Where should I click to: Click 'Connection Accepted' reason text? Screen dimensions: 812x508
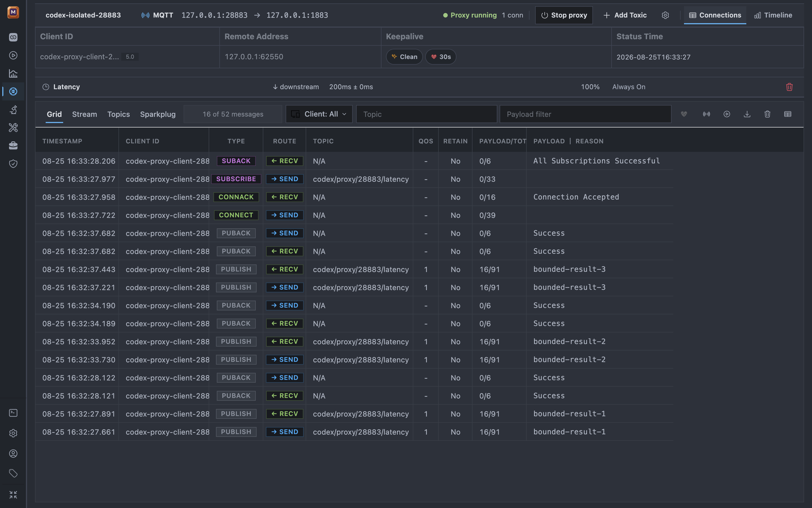(x=576, y=197)
